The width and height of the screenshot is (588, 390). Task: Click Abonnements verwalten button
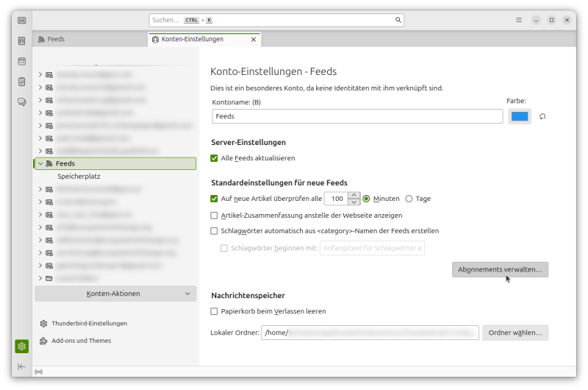pos(500,270)
